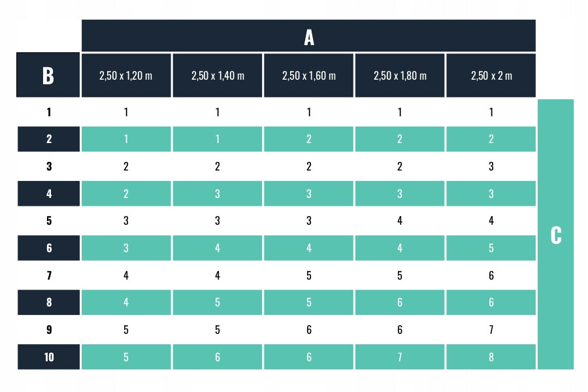Pick the "2,50 x 2 m" column header
The image size is (588, 392).
[x=491, y=76]
